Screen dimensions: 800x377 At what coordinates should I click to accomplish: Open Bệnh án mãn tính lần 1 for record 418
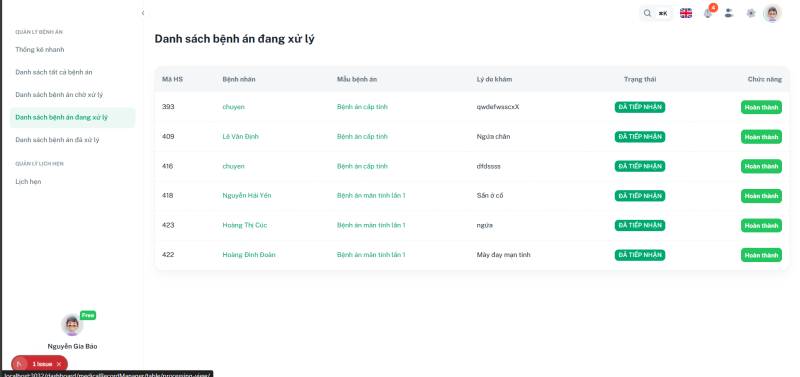(x=371, y=195)
